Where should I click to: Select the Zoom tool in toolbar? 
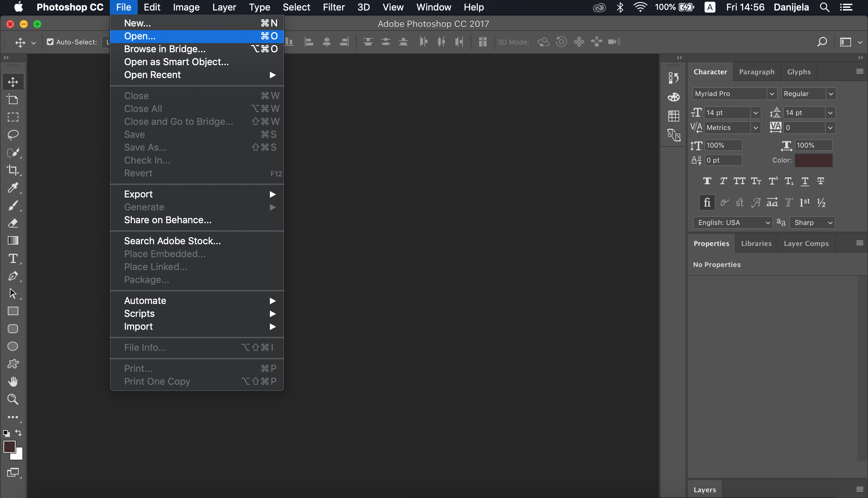point(13,399)
